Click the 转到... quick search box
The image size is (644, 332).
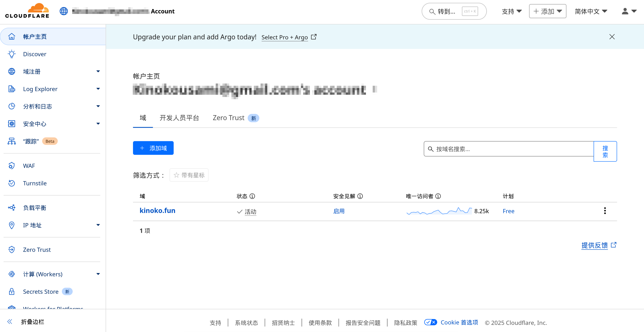(x=454, y=11)
